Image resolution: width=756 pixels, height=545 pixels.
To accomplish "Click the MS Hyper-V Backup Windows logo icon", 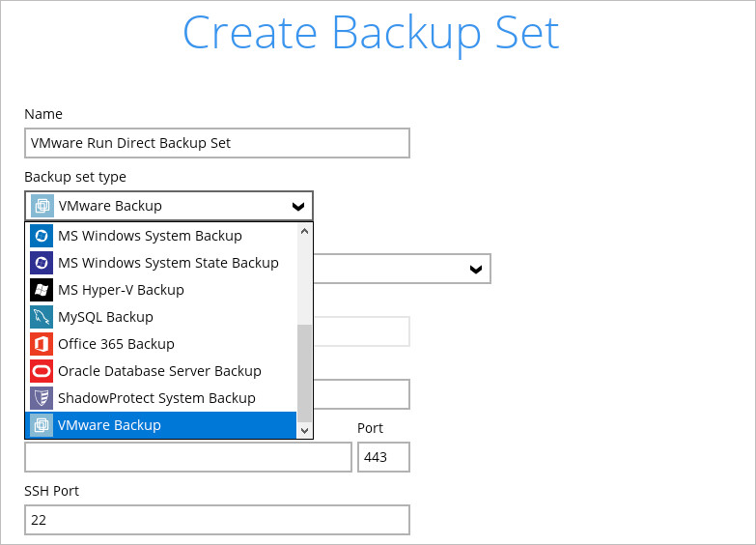I will point(42,290).
